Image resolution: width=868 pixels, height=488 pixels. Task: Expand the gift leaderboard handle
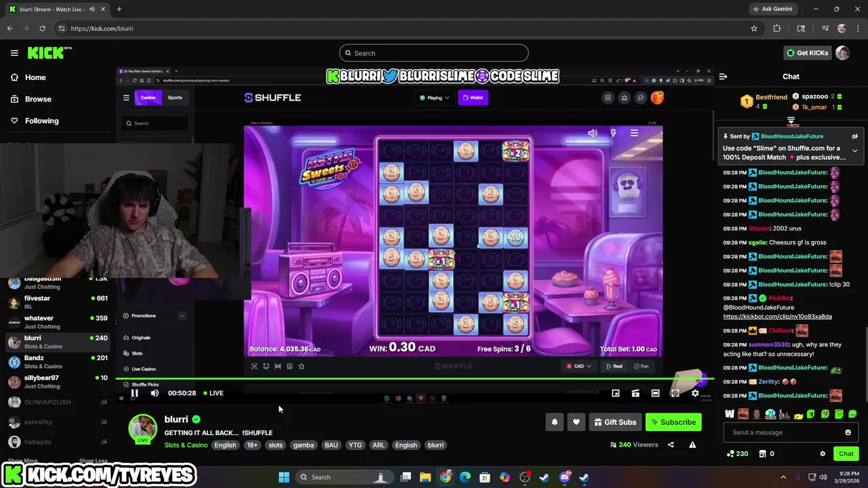pos(791,120)
